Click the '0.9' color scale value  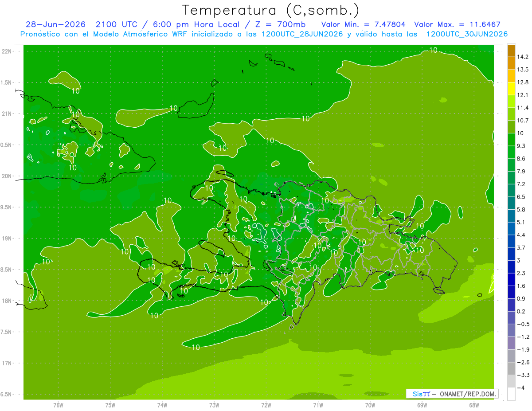coord(521,299)
